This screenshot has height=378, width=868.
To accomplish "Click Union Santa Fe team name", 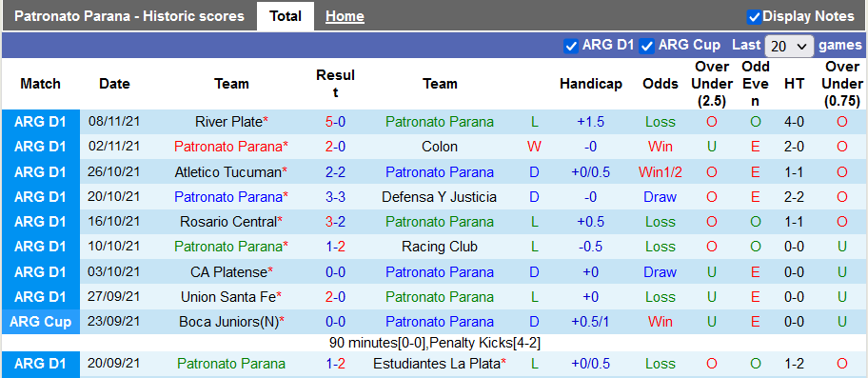I will 228,297.
